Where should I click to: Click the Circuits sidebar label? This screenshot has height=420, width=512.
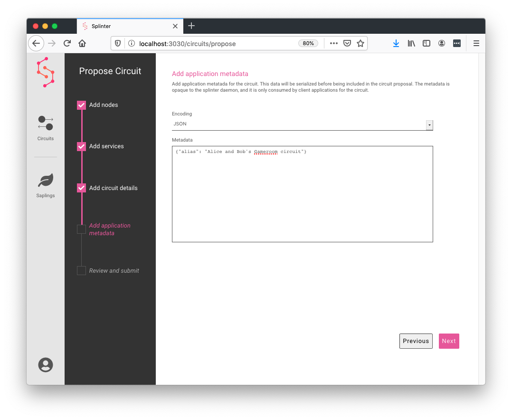[46, 138]
